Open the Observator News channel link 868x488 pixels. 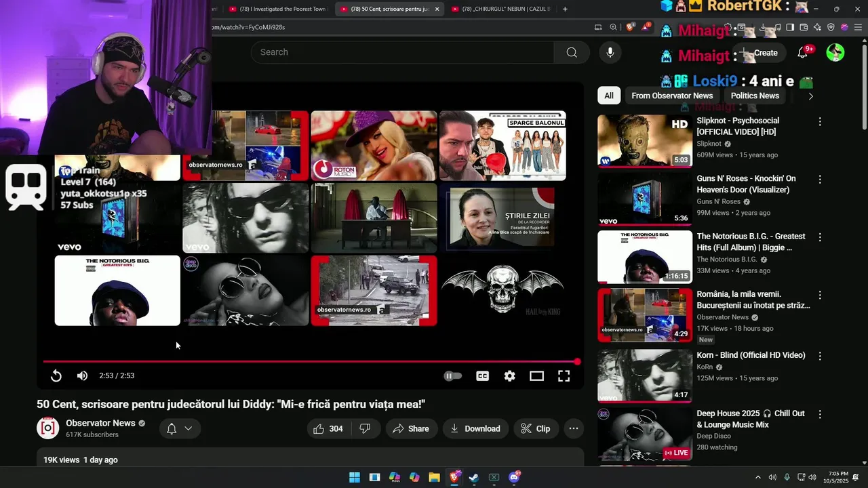100,423
